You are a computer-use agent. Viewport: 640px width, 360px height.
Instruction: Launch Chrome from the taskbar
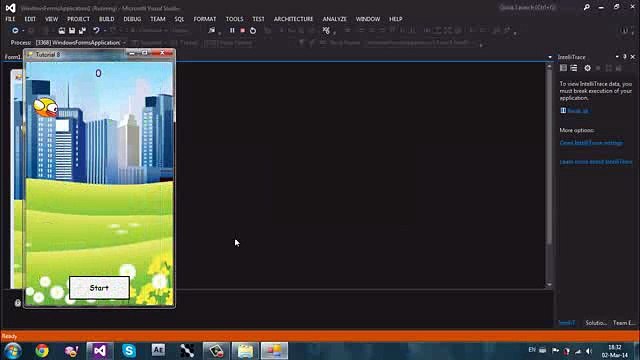pos(42,351)
